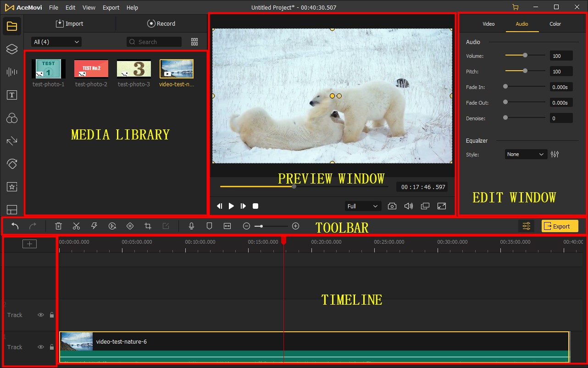Click the delete trash can icon
This screenshot has height=368, width=588.
tap(59, 226)
